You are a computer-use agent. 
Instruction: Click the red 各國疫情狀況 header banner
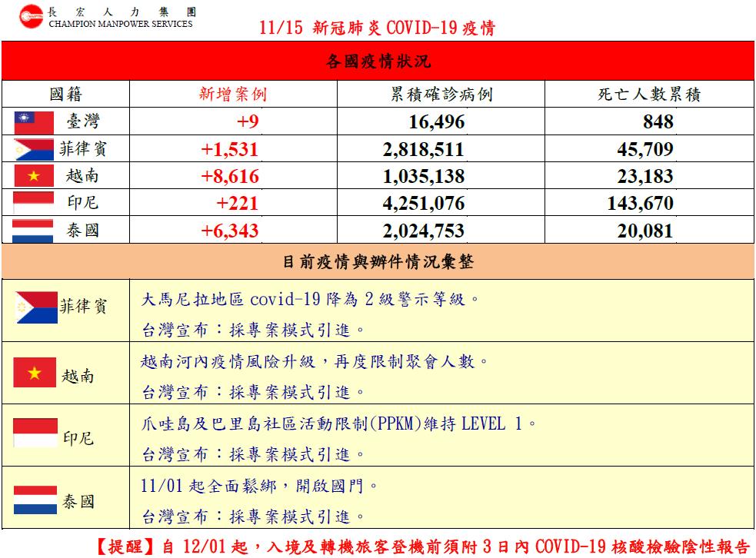pos(378,61)
